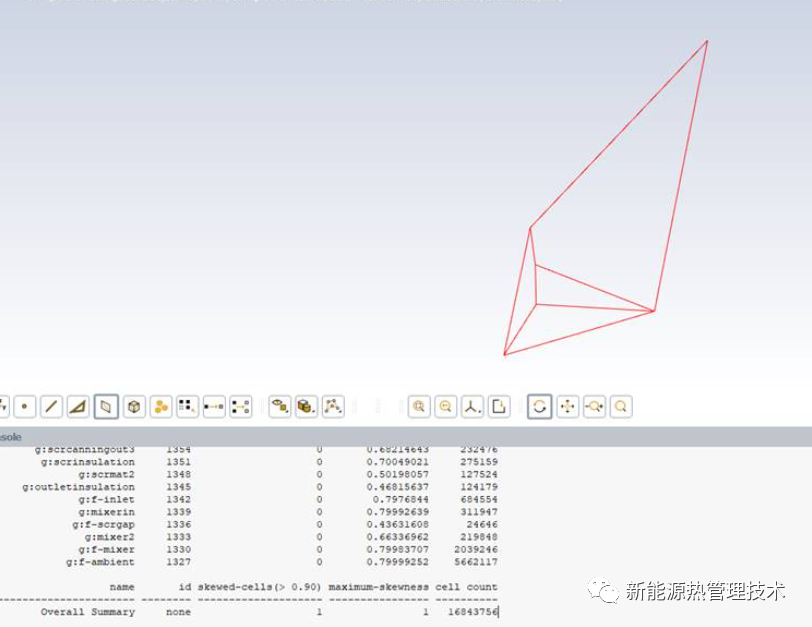Click the dotted box selection icon
812x627 pixels.
[x=241, y=407]
